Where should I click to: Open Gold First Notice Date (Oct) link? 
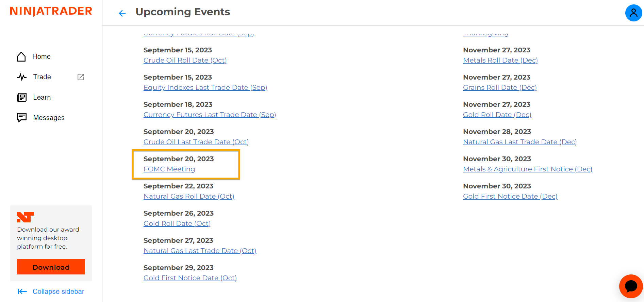point(190,278)
